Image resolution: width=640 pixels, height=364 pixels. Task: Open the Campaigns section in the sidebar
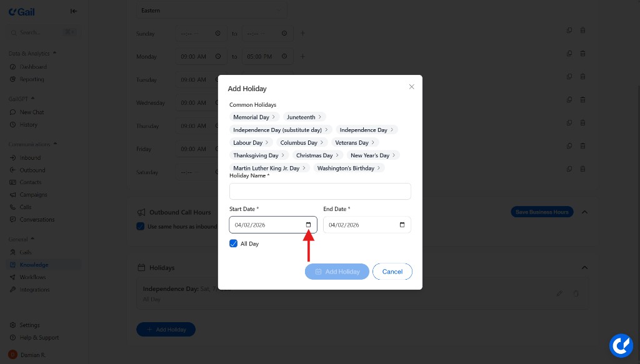click(29, 194)
